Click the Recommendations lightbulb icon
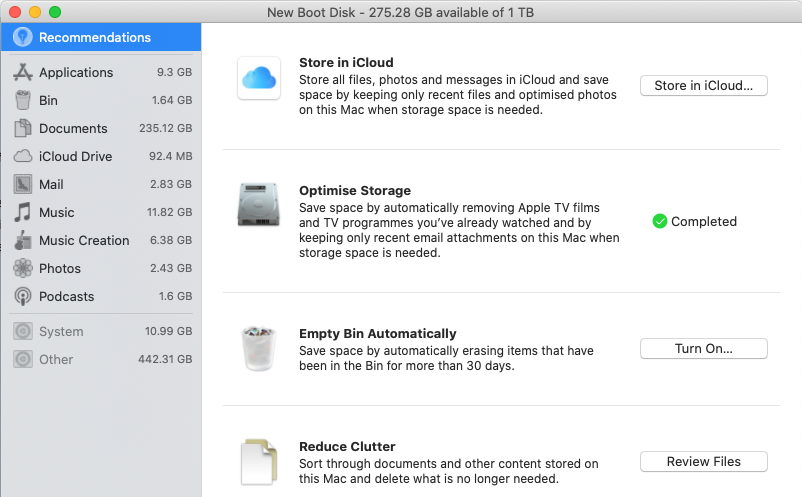The width and height of the screenshot is (802, 497). (23, 38)
